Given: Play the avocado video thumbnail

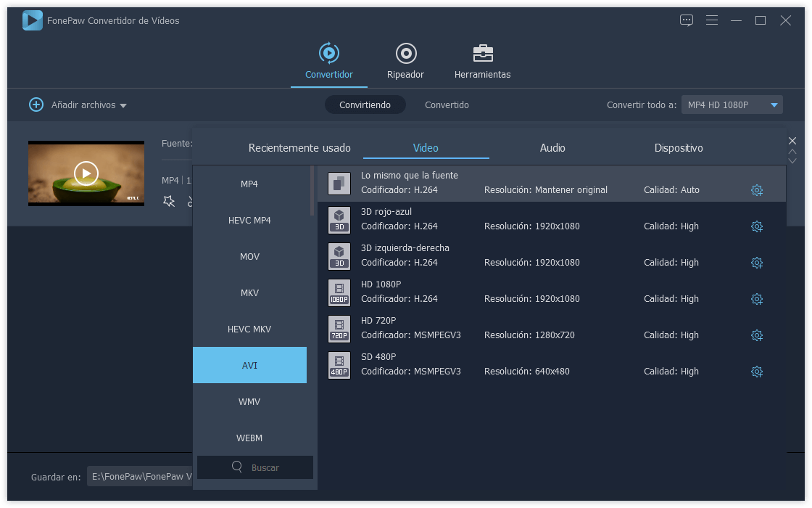Looking at the screenshot, I should 86,173.
